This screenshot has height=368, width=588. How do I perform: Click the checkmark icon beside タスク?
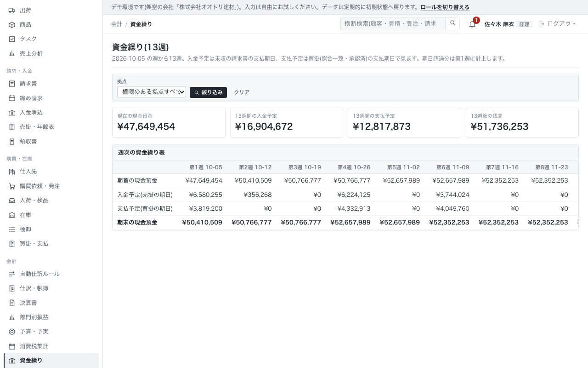click(x=12, y=39)
